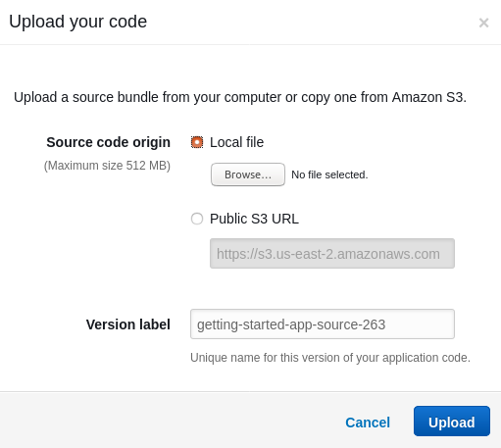
Task: Click 'getting-started-app-source-263' placeholder text
Action: [291, 324]
